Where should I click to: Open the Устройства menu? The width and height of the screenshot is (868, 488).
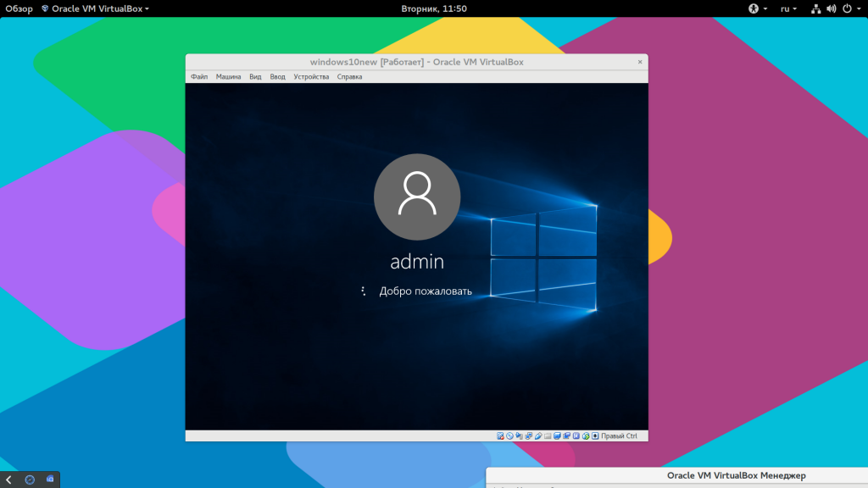(x=311, y=76)
